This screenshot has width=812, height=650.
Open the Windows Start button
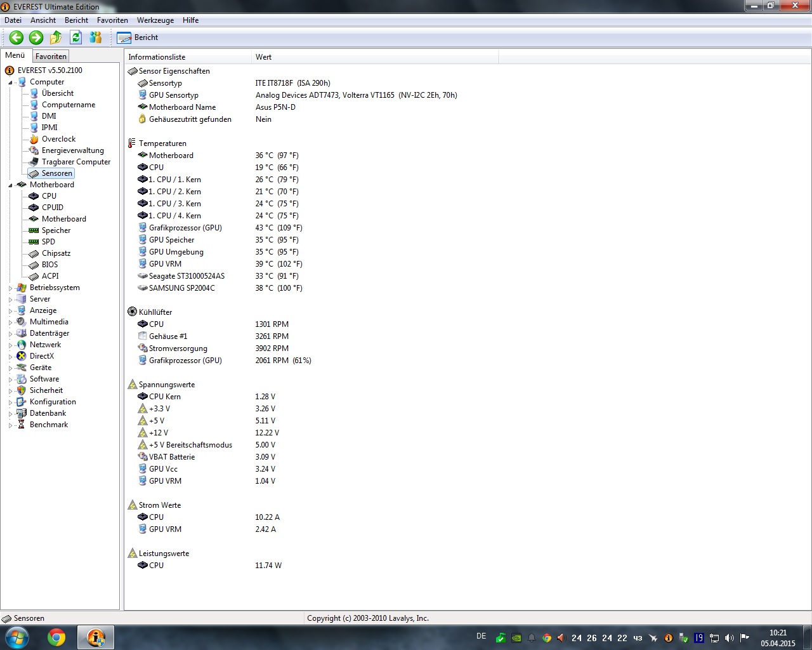17,637
